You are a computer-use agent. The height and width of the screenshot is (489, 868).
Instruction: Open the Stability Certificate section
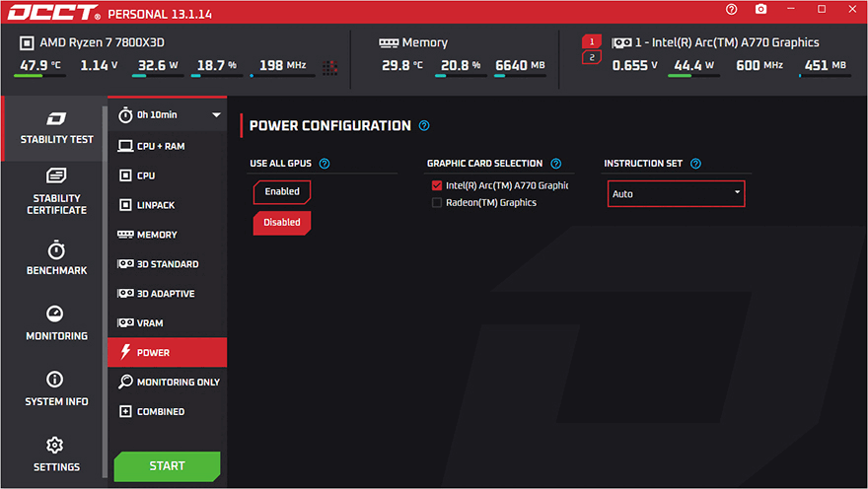[56, 191]
